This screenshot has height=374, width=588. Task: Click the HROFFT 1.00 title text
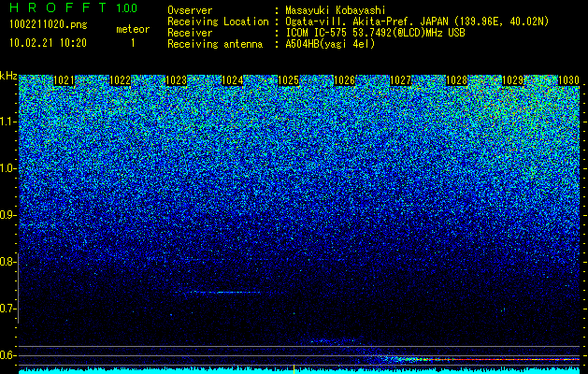(74, 7)
